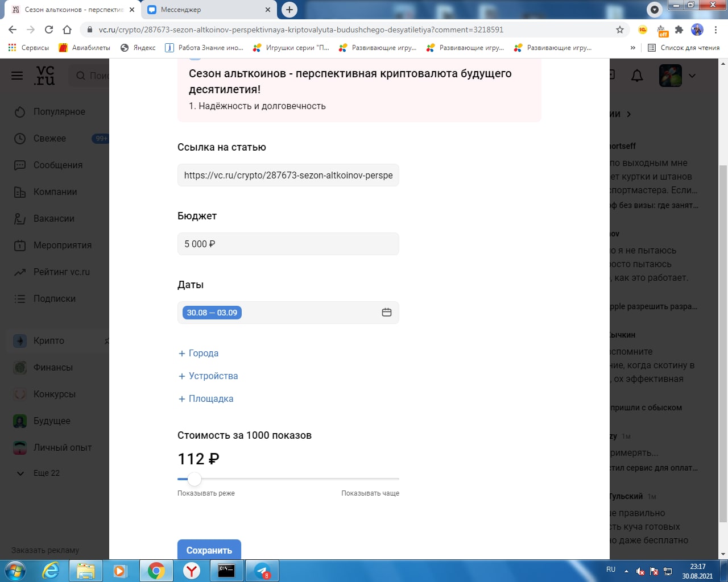This screenshot has height=582, width=728.
Task: Open the Extensions puzzle icon
Action: pos(679,30)
